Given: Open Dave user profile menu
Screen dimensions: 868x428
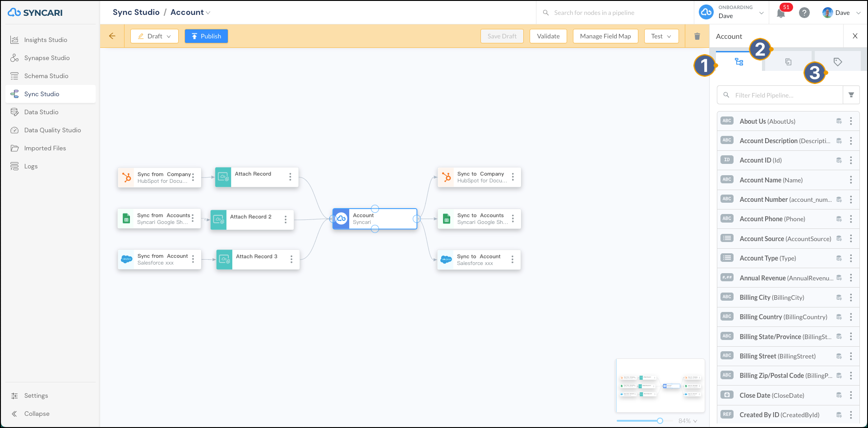Looking at the screenshot, I should pos(841,13).
